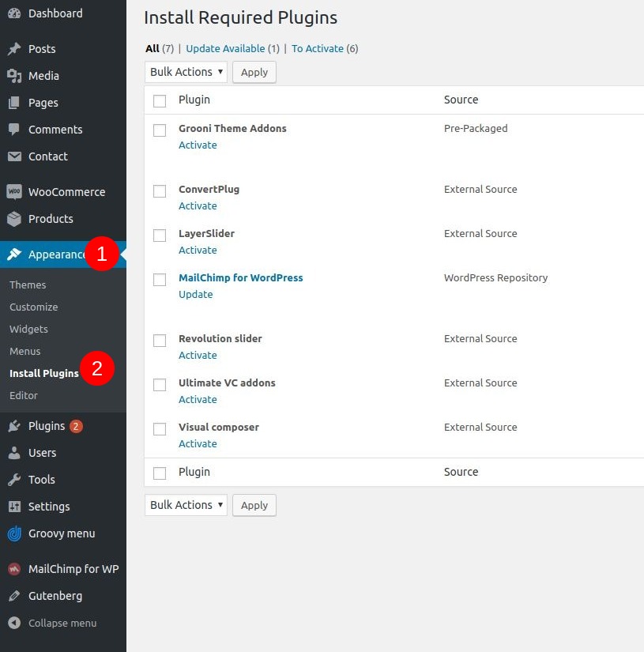Click the Collapse menu arrow icon

(14, 623)
